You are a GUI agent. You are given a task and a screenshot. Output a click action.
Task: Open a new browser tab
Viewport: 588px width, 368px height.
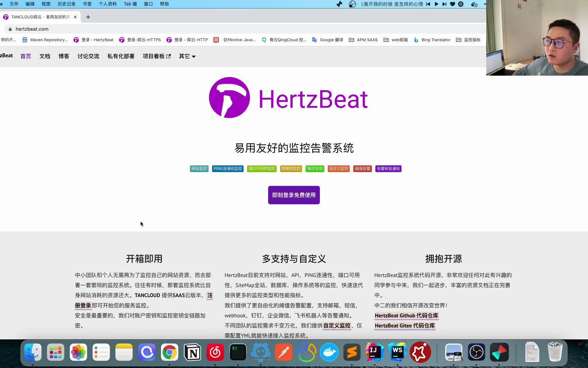[88, 17]
